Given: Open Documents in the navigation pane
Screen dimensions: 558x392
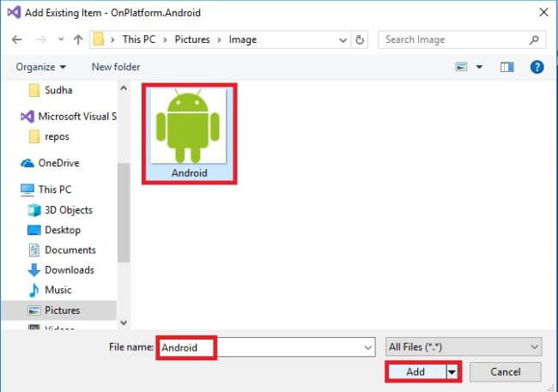Looking at the screenshot, I should point(62,250).
